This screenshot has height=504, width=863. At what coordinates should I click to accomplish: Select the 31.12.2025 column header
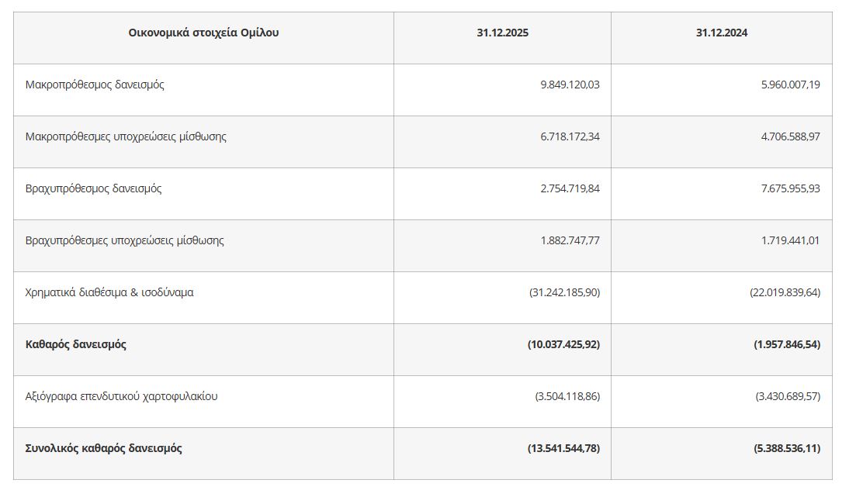coord(502,33)
